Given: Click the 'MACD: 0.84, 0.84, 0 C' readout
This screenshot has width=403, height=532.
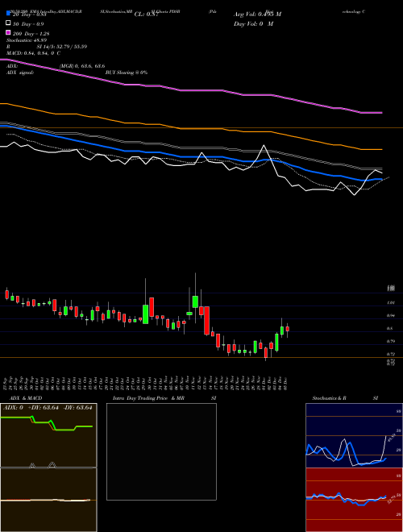Looking at the screenshot, I should 34,53.
